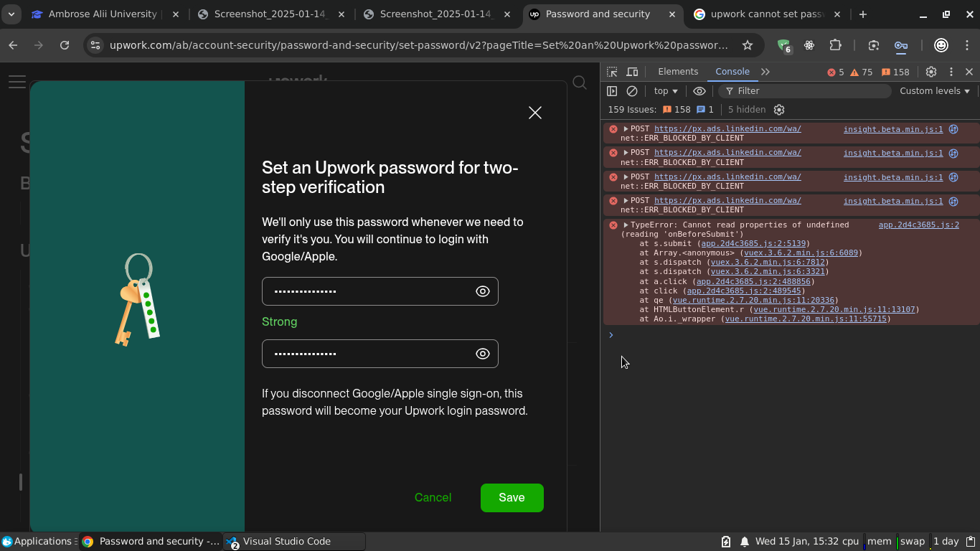This screenshot has width=980, height=551.
Task: View site information icon in the address bar
Action: tap(95, 45)
